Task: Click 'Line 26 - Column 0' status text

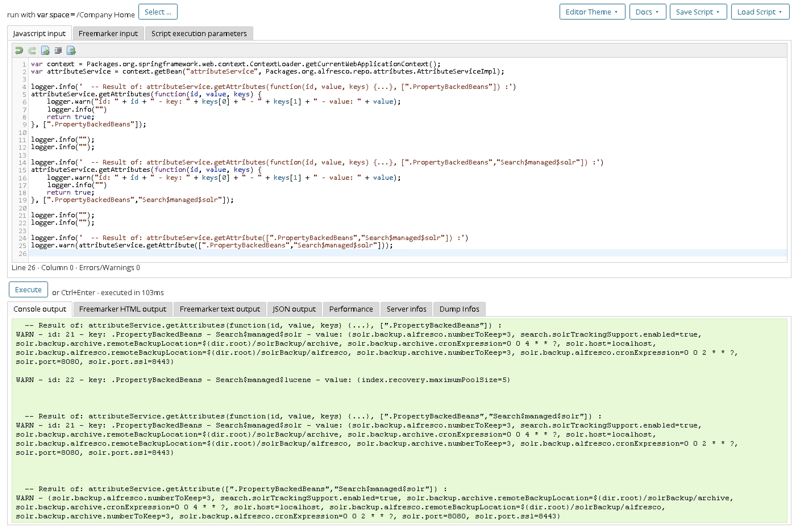Action: click(x=42, y=267)
